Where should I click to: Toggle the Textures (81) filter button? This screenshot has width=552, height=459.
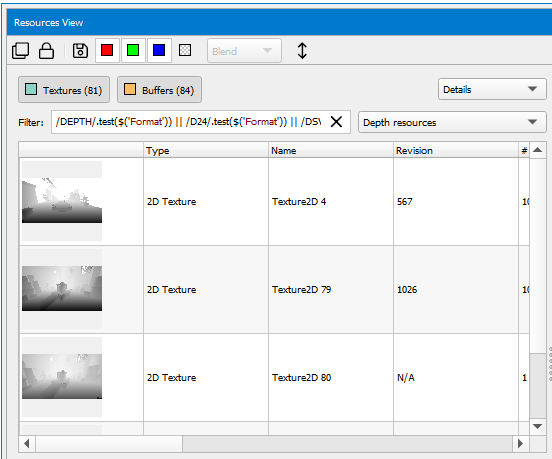tap(64, 90)
